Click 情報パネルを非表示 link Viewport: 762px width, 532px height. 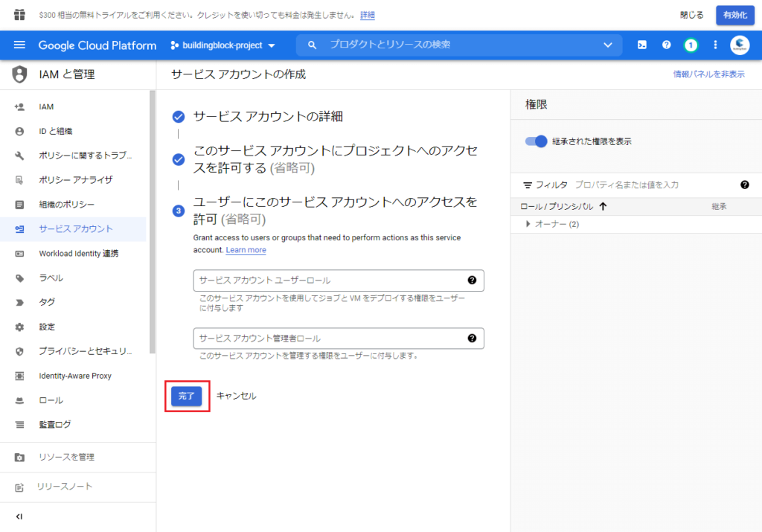click(x=708, y=74)
